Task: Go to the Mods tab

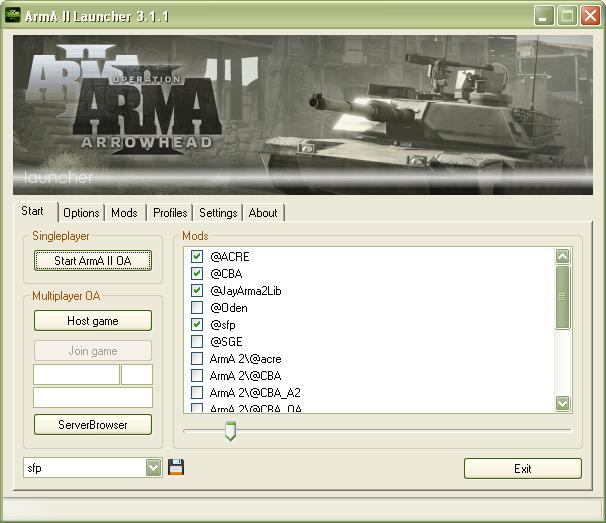Action: tap(124, 213)
